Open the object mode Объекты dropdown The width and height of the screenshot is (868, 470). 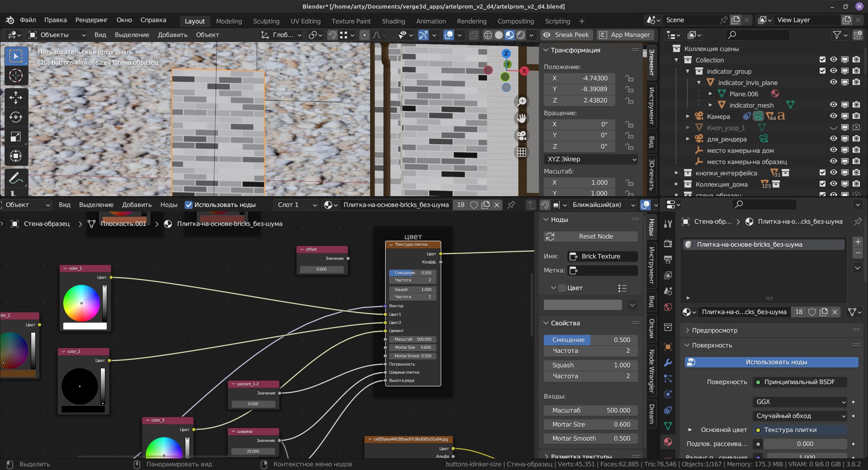coord(57,35)
